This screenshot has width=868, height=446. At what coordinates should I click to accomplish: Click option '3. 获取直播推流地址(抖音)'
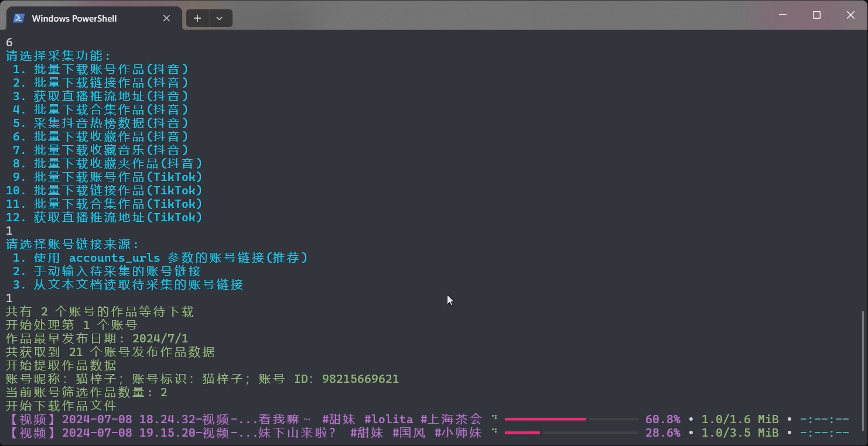[x=101, y=96]
